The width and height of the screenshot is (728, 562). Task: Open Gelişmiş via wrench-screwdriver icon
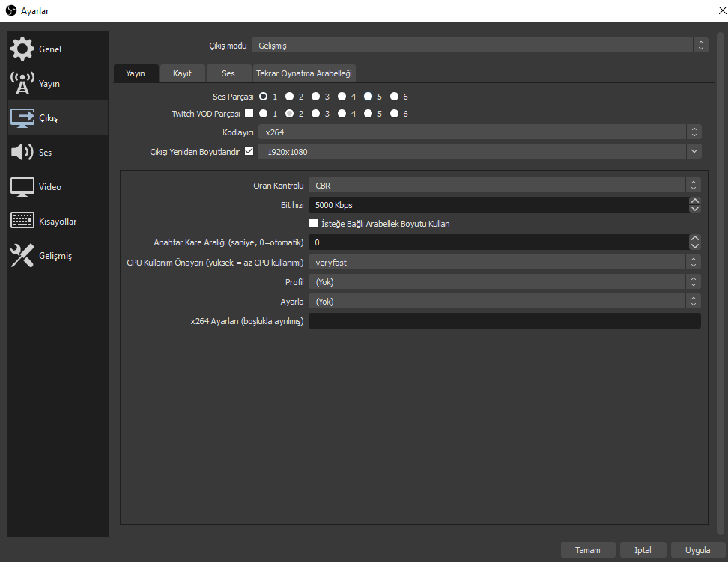[x=22, y=255]
